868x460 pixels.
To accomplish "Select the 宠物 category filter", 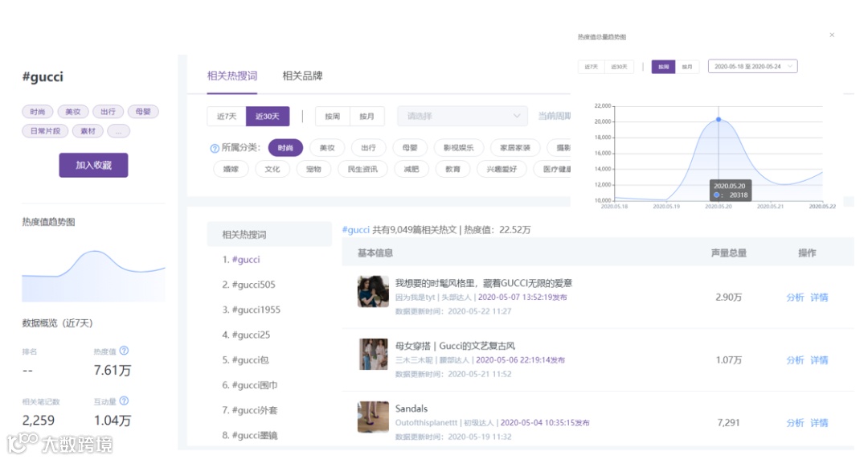I will pos(313,169).
